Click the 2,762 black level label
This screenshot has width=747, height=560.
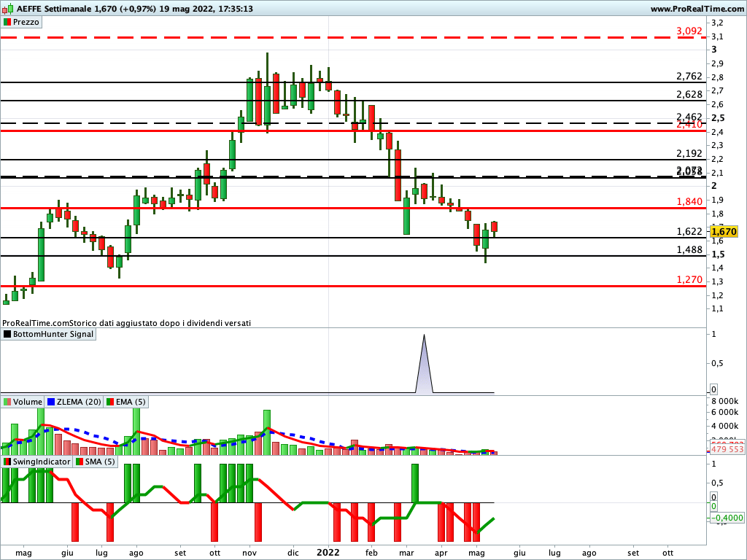689,76
